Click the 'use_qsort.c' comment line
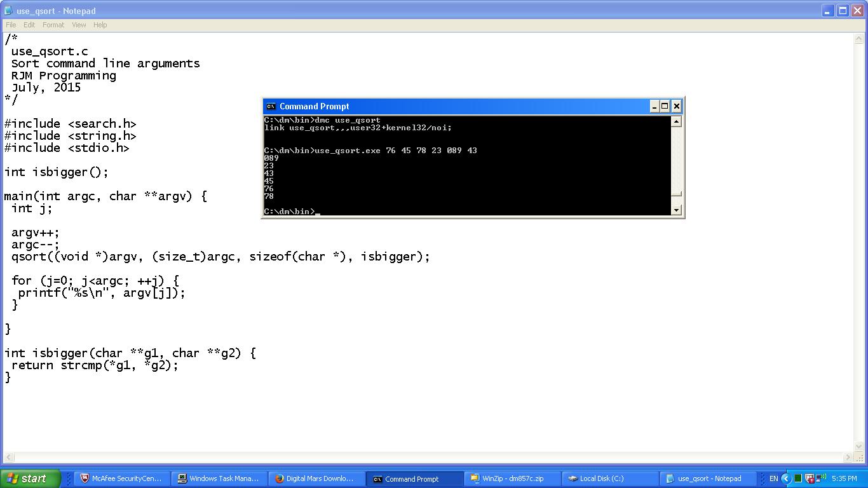Screen dimensions: 868x488 (50, 51)
